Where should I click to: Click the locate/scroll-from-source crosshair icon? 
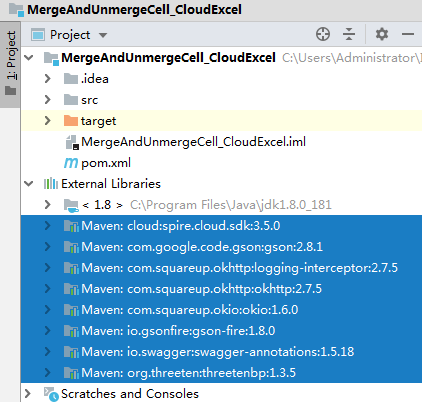(323, 34)
